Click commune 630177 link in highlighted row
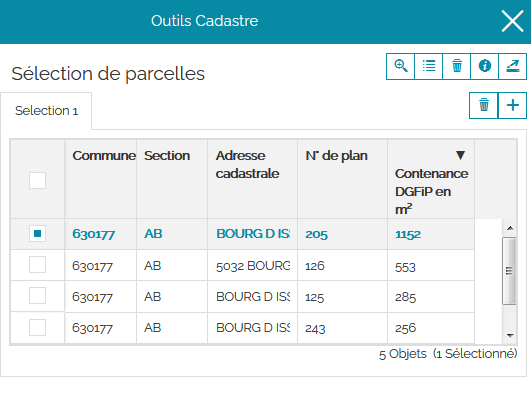Screen dimensions: 531x403 (x=94, y=234)
